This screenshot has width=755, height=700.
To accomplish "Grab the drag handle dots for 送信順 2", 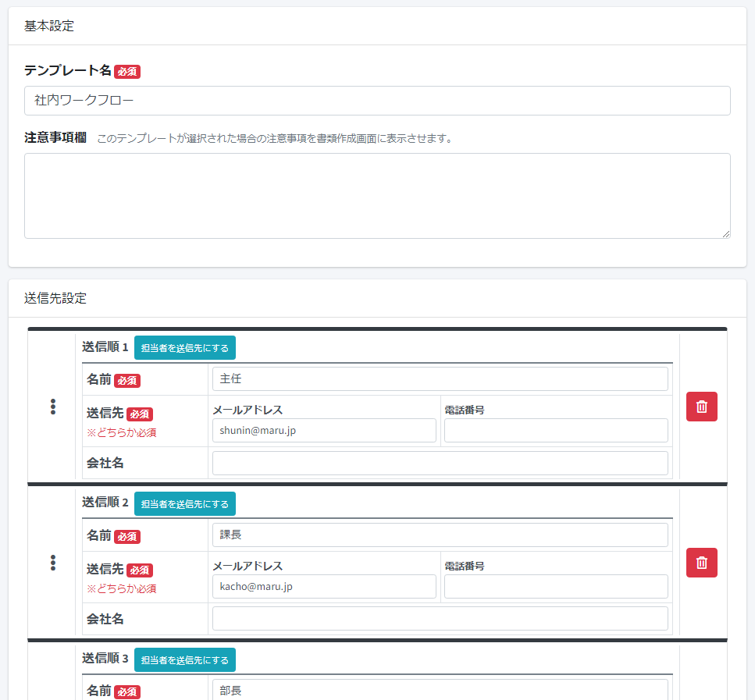I will click(53, 563).
